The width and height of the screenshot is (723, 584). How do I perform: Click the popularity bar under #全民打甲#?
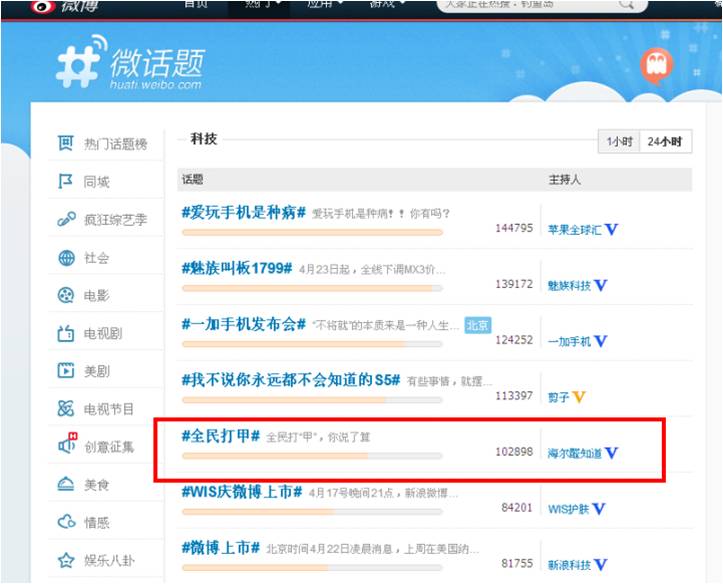(312, 456)
